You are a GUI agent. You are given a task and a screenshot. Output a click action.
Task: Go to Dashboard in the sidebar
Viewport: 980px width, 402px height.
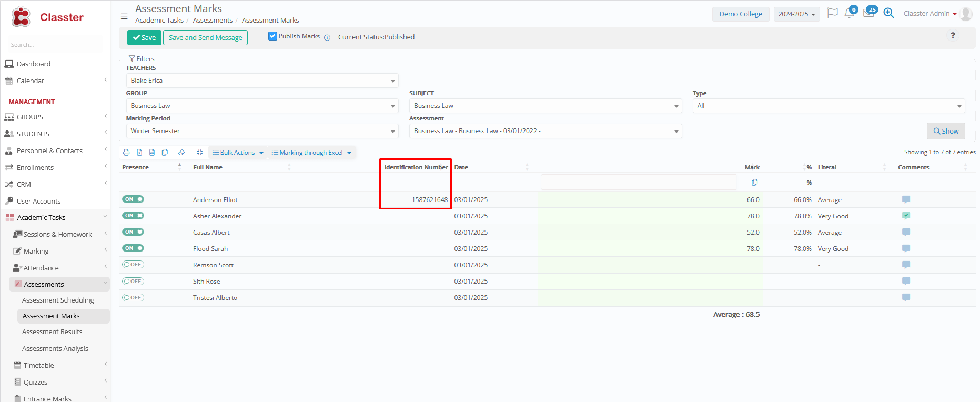click(34, 64)
